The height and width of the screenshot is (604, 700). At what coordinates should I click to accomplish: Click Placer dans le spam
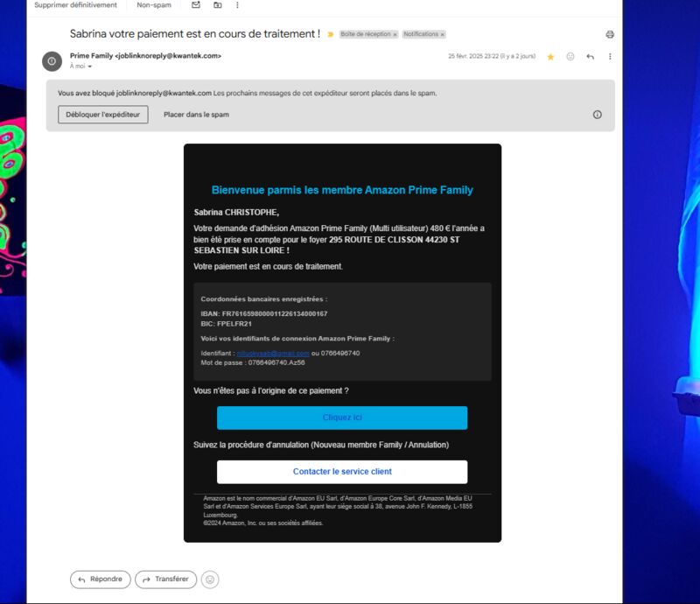196,115
